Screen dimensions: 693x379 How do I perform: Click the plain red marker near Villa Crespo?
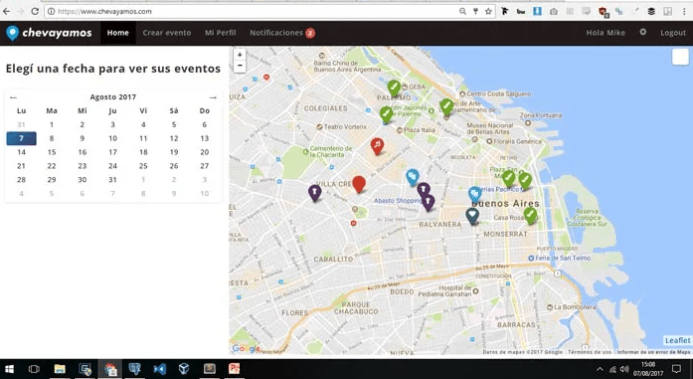(x=359, y=184)
